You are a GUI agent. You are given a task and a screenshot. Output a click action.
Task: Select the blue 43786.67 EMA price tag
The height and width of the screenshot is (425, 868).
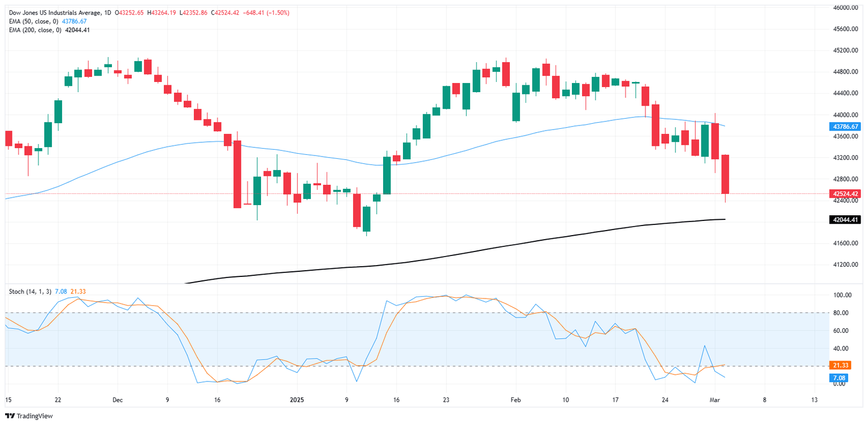[x=844, y=127]
